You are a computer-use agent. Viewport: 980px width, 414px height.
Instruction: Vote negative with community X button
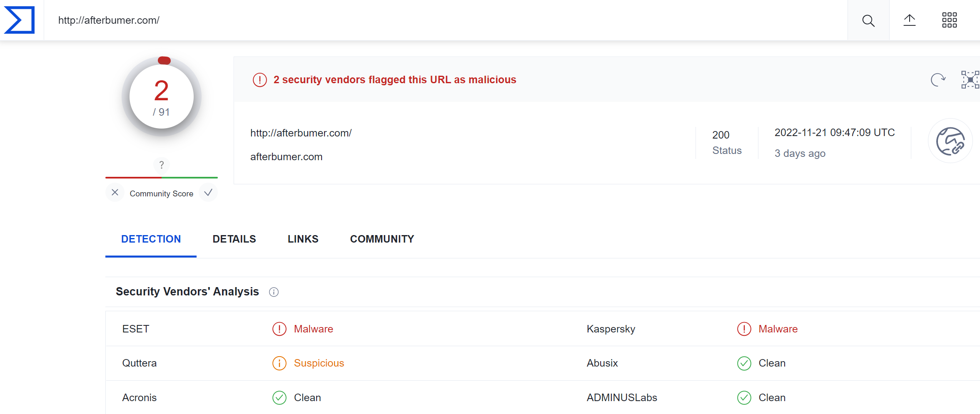click(115, 193)
